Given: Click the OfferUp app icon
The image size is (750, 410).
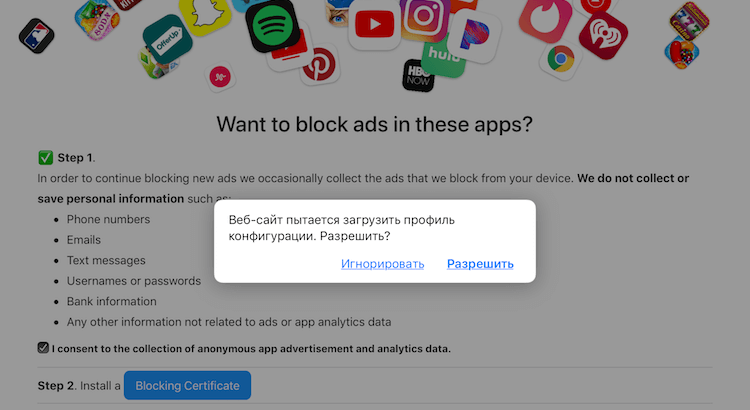Looking at the screenshot, I should (167, 40).
